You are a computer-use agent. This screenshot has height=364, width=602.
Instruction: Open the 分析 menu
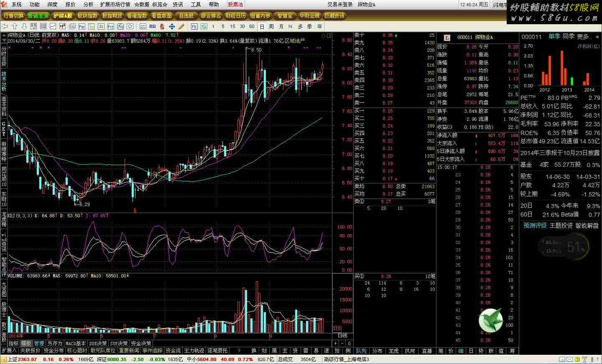(x=88, y=4)
